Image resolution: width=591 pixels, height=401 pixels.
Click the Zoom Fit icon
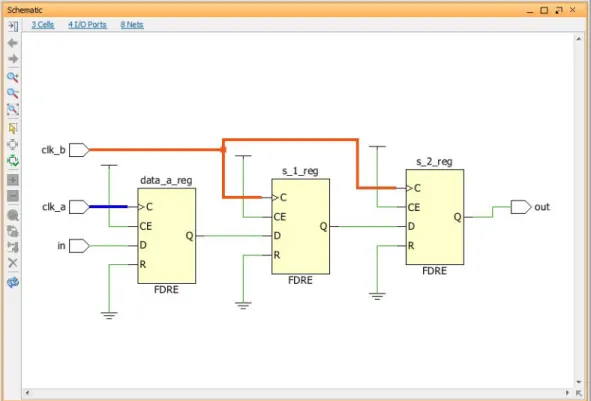13,109
